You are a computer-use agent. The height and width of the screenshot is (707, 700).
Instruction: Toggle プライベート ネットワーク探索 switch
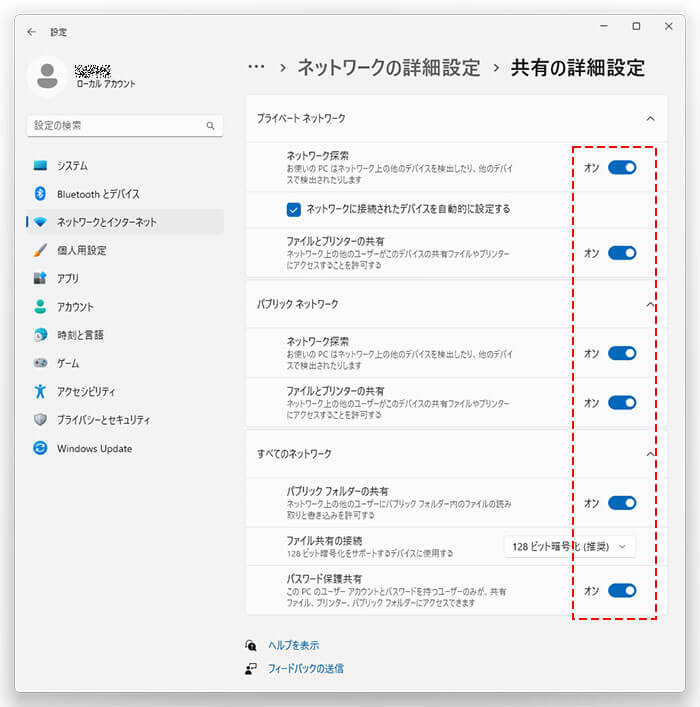(622, 168)
